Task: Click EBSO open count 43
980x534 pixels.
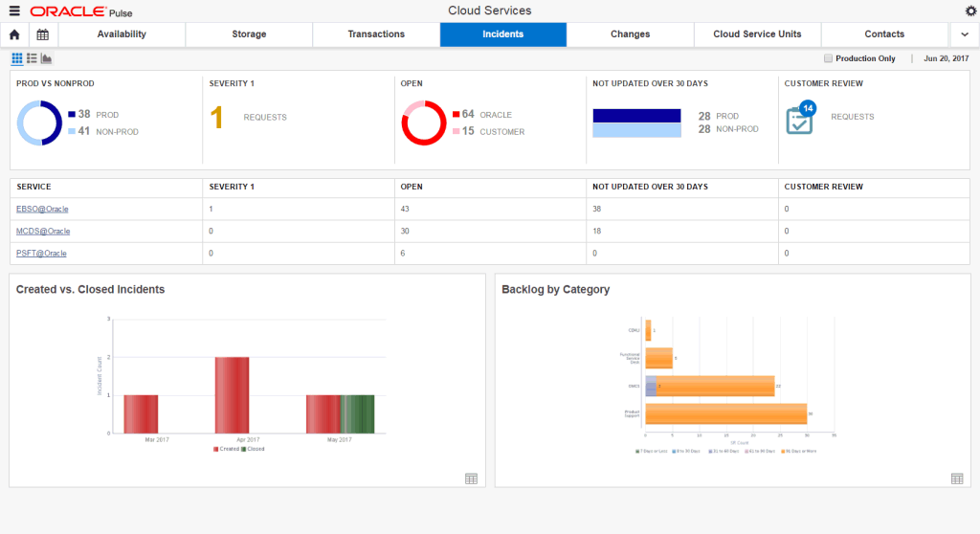Action: point(405,209)
